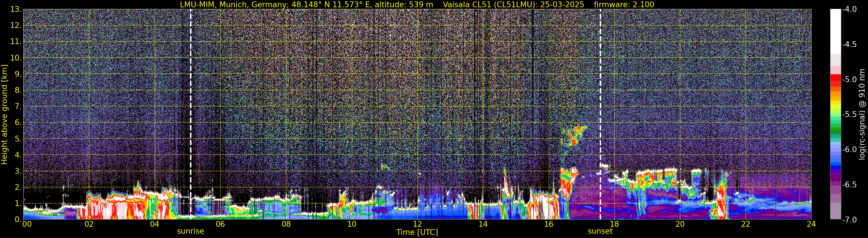Click time axis tick label '18'
The image size is (868, 238).
(x=614, y=224)
